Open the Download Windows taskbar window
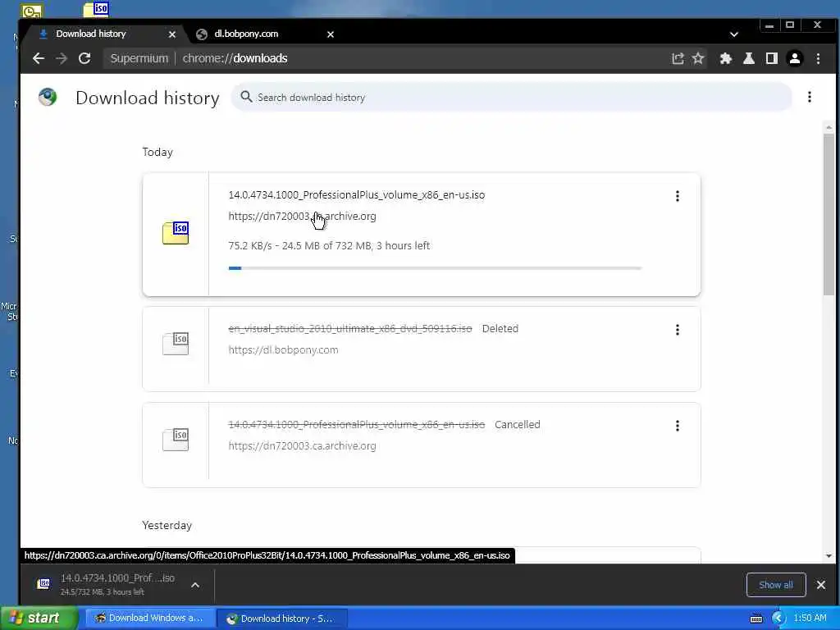The height and width of the screenshot is (630, 840). pyautogui.click(x=149, y=619)
